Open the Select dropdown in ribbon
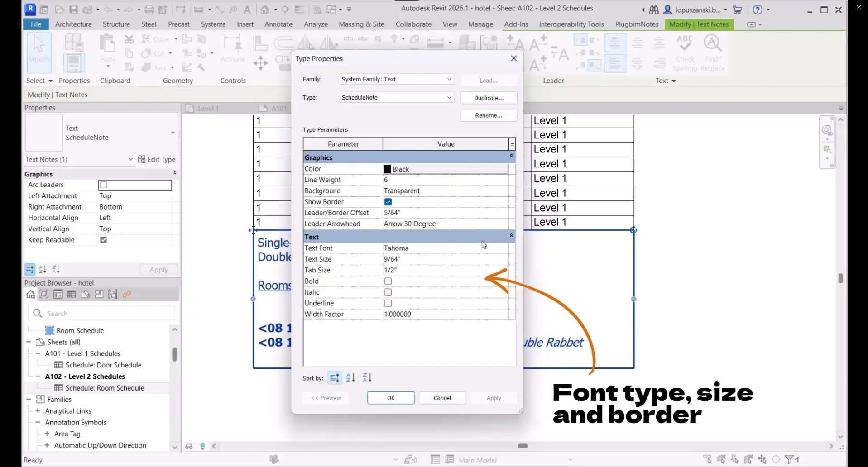 tap(50, 81)
